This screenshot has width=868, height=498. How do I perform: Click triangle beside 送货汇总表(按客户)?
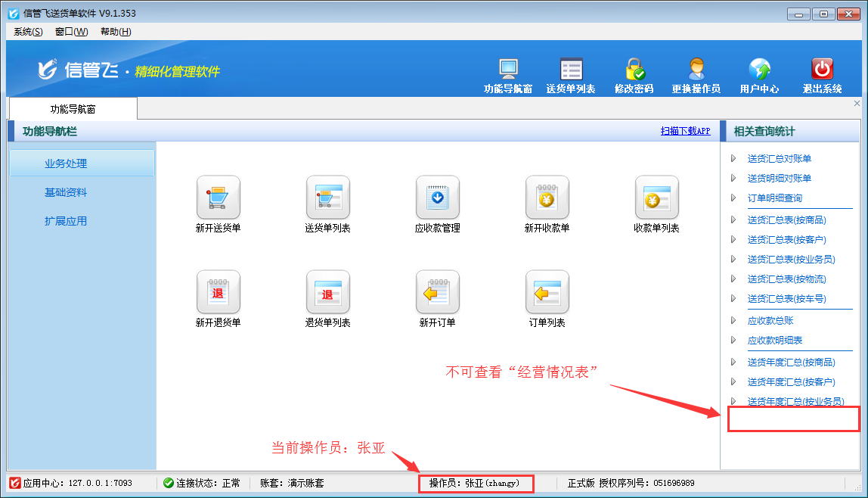tap(733, 239)
